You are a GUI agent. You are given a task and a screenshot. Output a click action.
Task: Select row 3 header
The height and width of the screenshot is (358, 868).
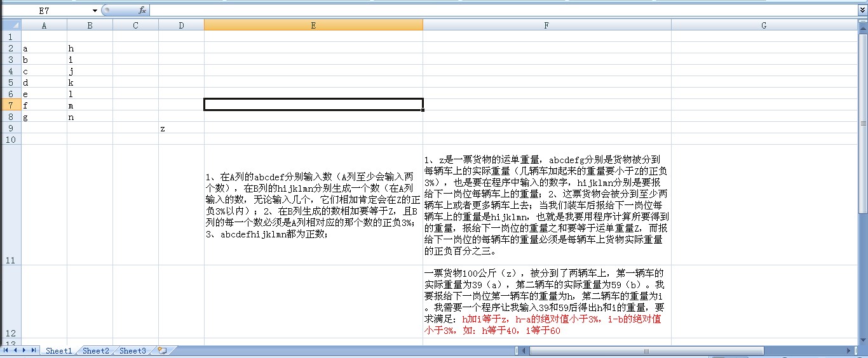point(11,60)
